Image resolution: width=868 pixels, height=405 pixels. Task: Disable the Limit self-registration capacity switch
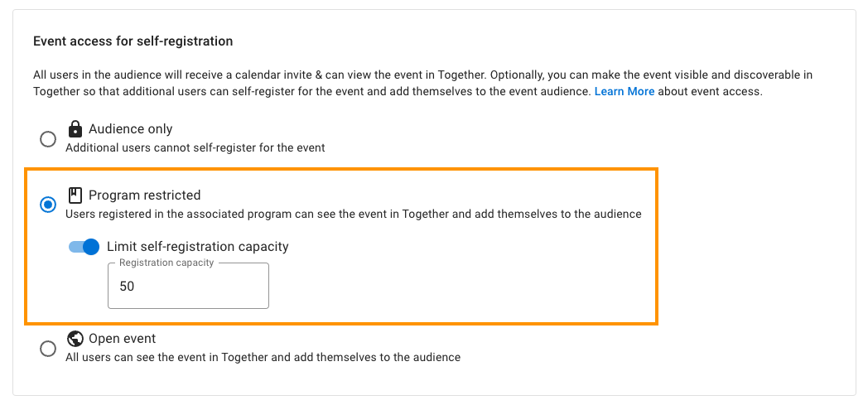tap(84, 247)
